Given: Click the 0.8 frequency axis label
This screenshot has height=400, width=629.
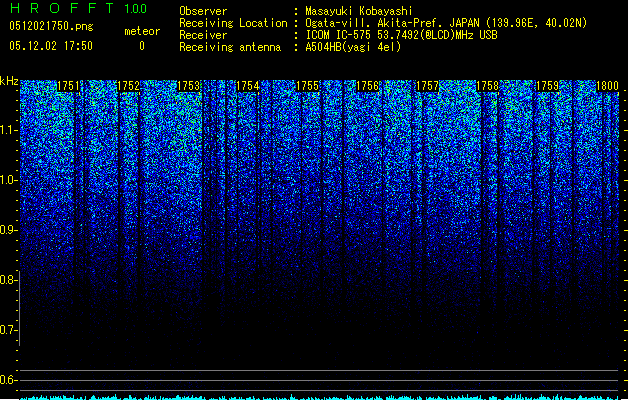Looking at the screenshot, I should click(9, 280).
